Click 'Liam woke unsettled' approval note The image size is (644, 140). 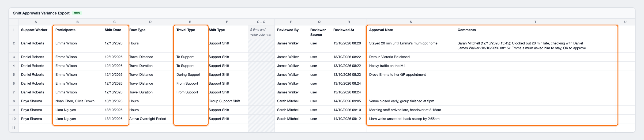click(x=411, y=119)
